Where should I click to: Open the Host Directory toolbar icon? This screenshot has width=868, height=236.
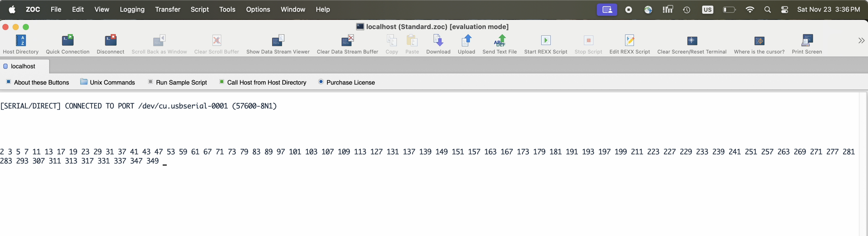[20, 44]
